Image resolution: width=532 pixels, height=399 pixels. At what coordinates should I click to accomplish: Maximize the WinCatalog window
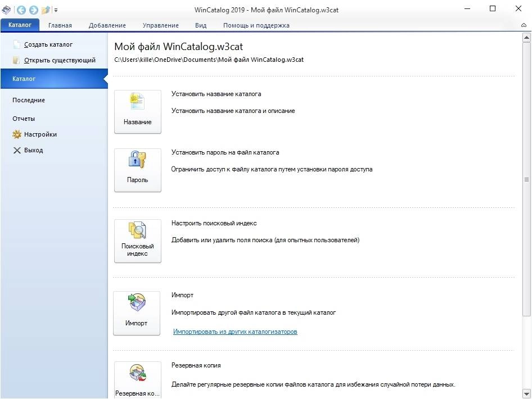click(x=493, y=9)
